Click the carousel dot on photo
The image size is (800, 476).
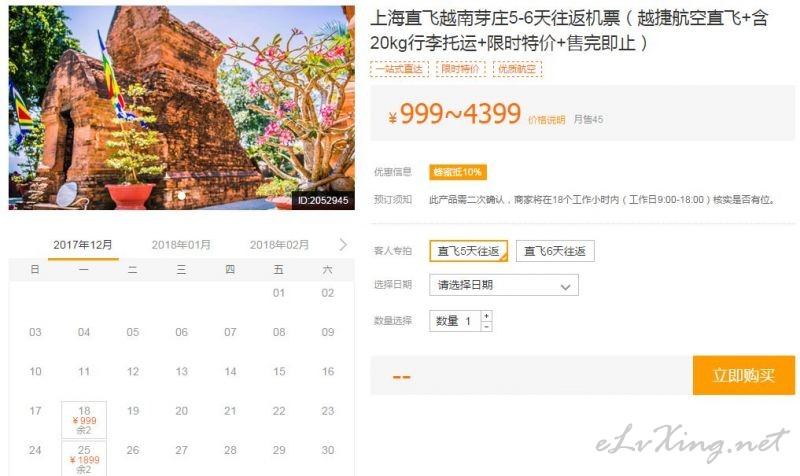tap(182, 195)
